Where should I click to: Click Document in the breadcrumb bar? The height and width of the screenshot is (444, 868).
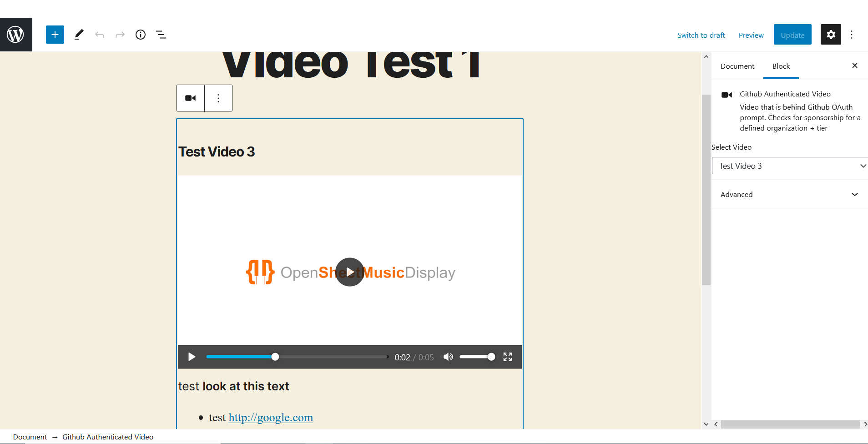pyautogui.click(x=30, y=437)
